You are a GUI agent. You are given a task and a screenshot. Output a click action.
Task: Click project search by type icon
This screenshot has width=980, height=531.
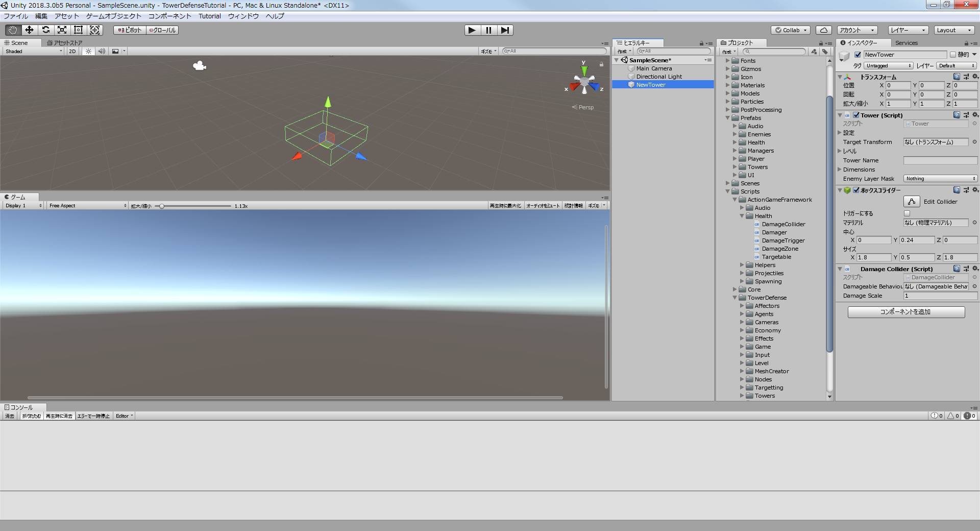pos(814,51)
